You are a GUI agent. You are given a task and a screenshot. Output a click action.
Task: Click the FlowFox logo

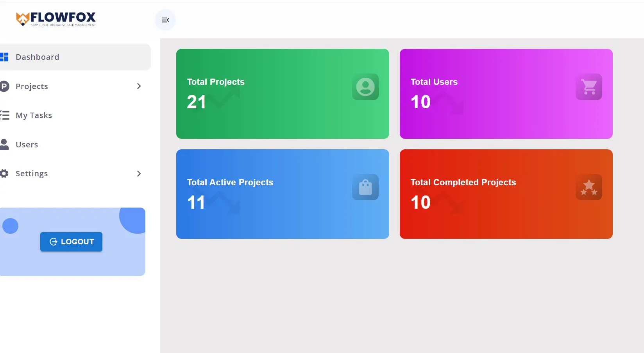(x=56, y=19)
